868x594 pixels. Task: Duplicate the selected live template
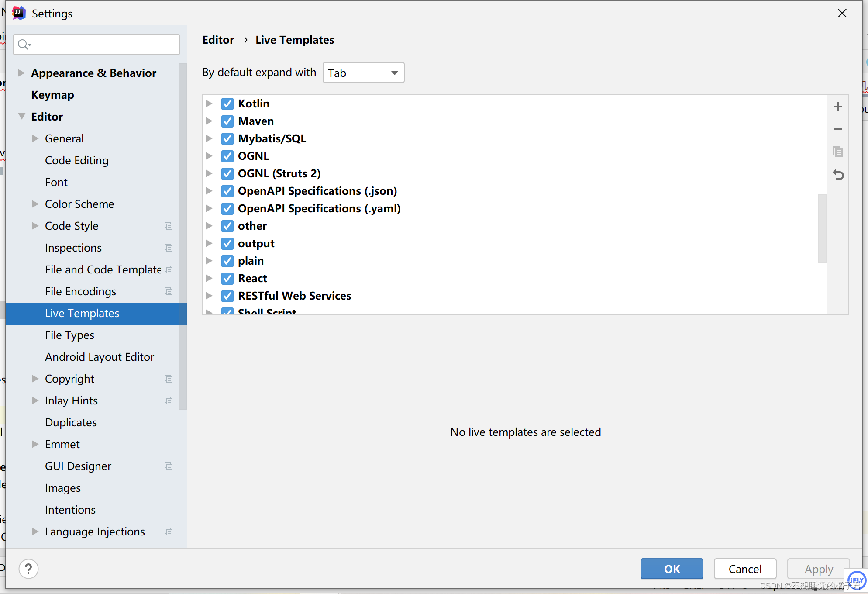click(x=837, y=152)
